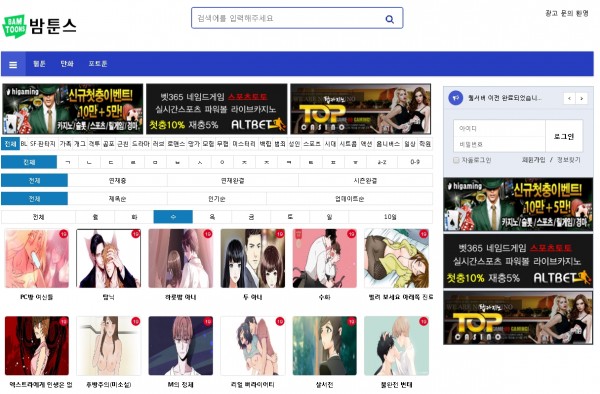Filter by 드라마 genre

[x=140, y=144]
